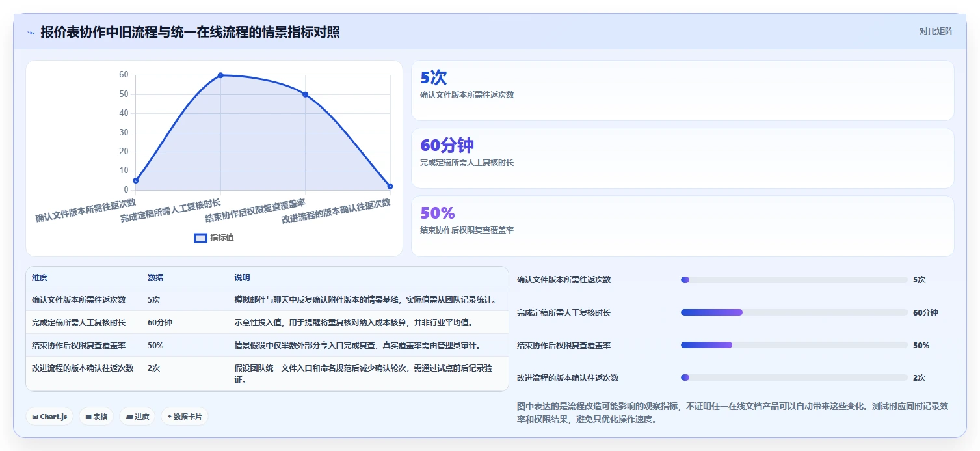Click the 对比矩阵 label in the header
The height and width of the screenshot is (451, 980).
click(936, 31)
